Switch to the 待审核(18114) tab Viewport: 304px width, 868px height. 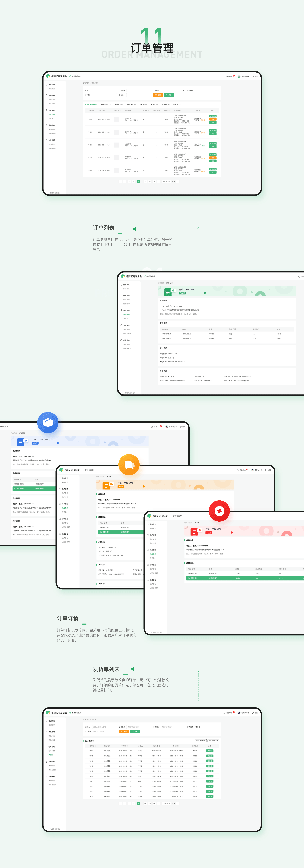[x=106, y=104]
